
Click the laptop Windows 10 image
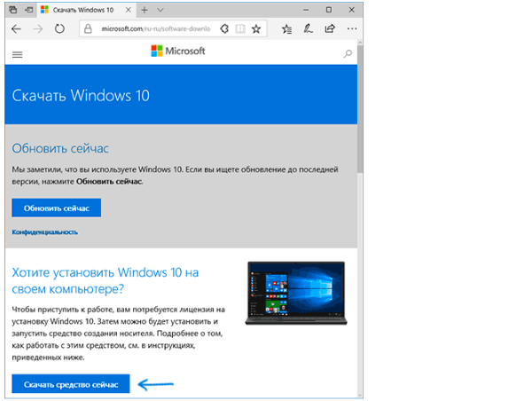coord(296,293)
